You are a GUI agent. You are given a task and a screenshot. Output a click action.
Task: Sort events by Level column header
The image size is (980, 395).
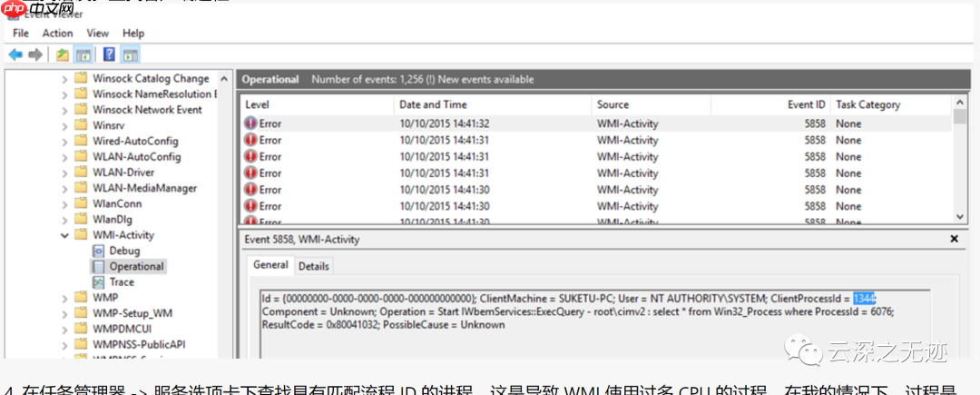317,105
